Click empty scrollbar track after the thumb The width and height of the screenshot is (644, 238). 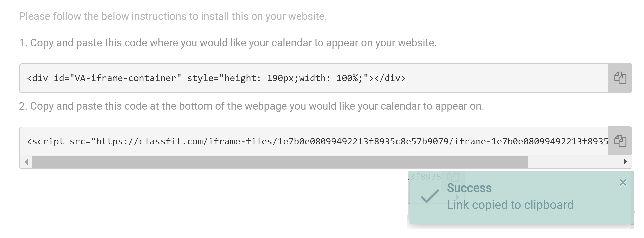click(x=574, y=162)
